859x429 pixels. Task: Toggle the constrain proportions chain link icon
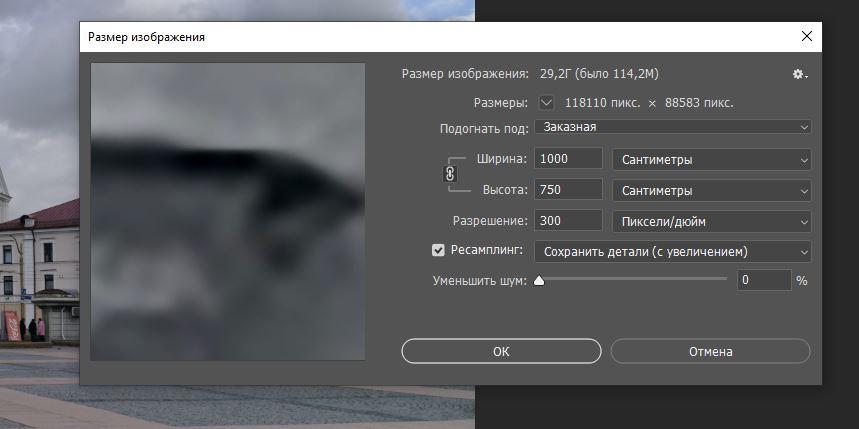point(450,174)
